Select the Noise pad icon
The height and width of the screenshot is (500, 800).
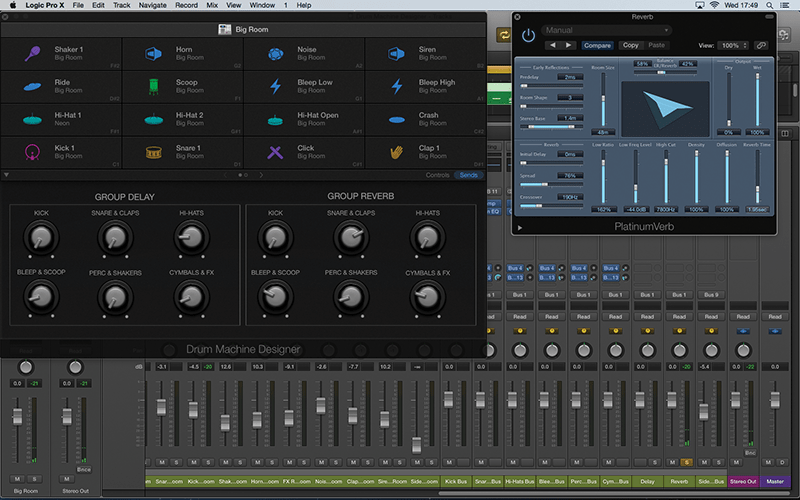coord(276,54)
